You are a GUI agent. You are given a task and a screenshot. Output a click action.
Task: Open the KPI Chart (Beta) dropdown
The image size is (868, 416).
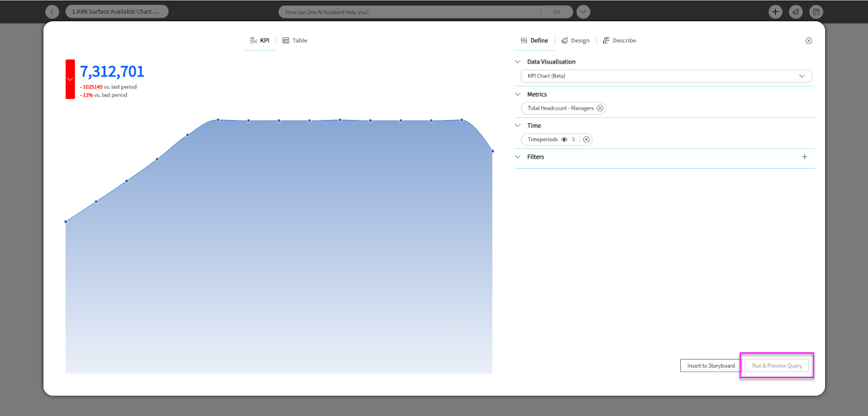tap(666, 76)
